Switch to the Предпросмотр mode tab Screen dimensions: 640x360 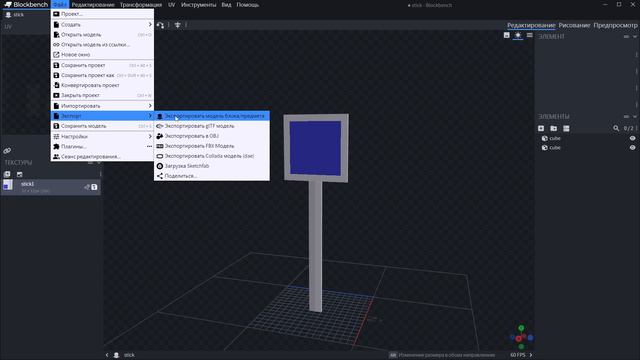click(615, 25)
